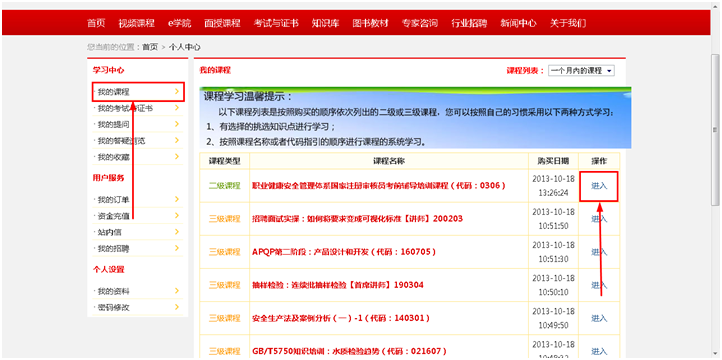Open 关于我们 in the top navigation
722x360 pixels.
tap(568, 23)
